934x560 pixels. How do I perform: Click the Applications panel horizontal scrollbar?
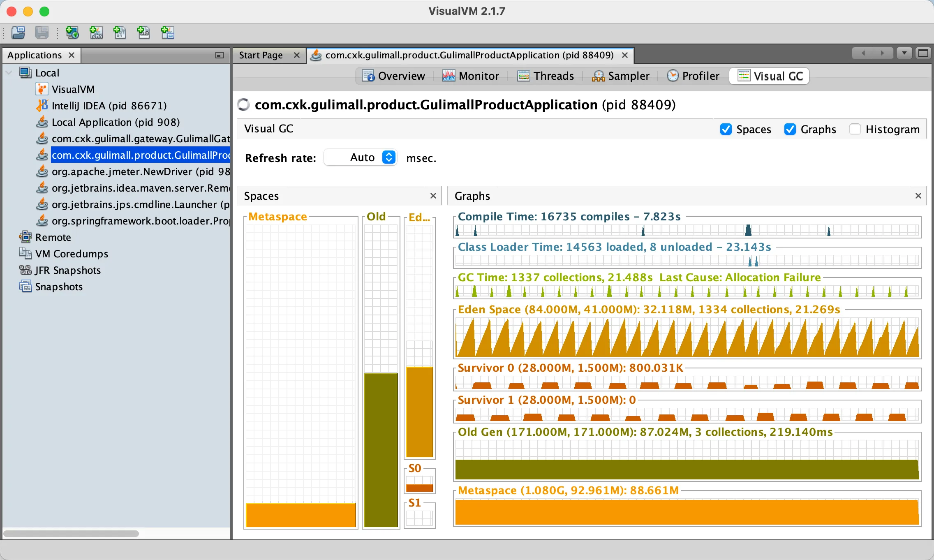click(71, 533)
